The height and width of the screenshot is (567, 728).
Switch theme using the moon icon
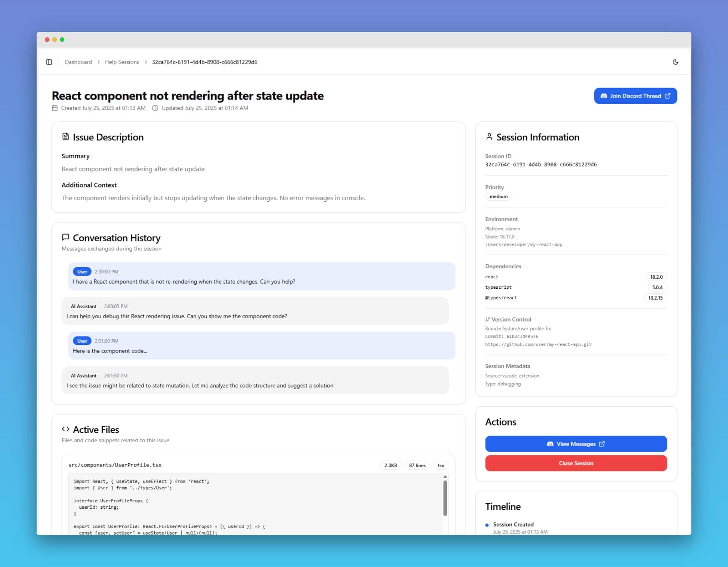[676, 62]
